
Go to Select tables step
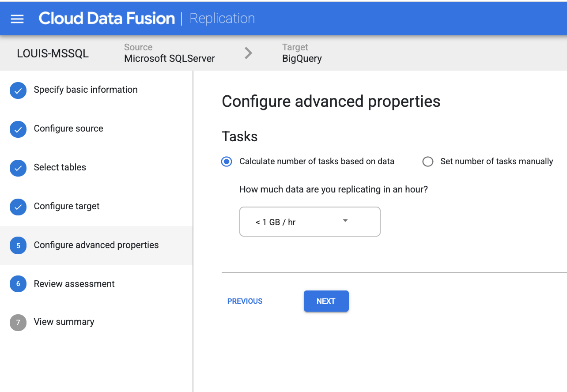(60, 167)
